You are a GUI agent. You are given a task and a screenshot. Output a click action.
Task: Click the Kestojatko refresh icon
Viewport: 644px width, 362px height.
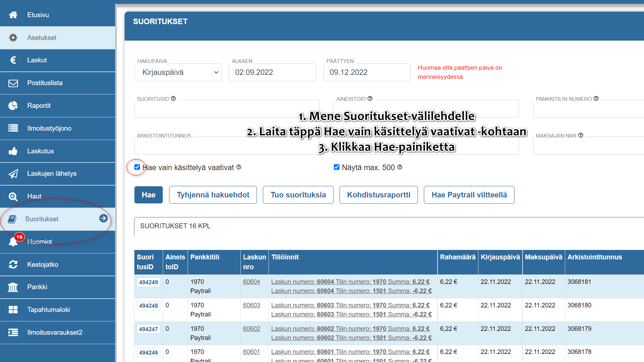pos(13,264)
